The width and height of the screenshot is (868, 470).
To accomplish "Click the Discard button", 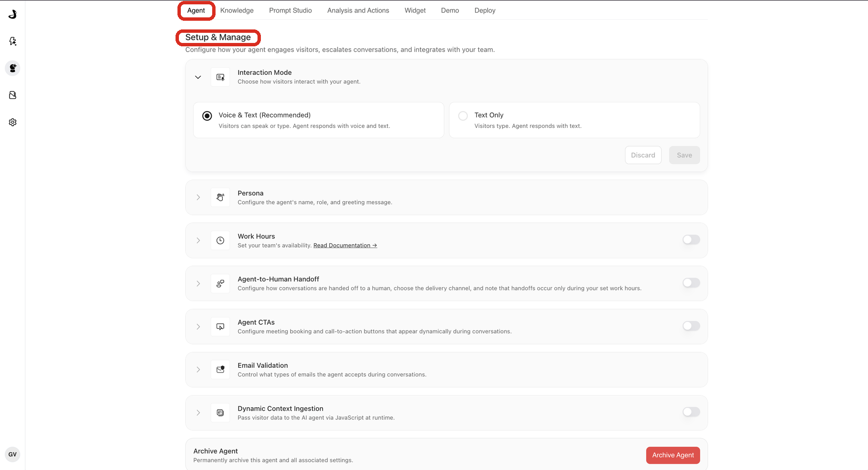I will coord(643,155).
